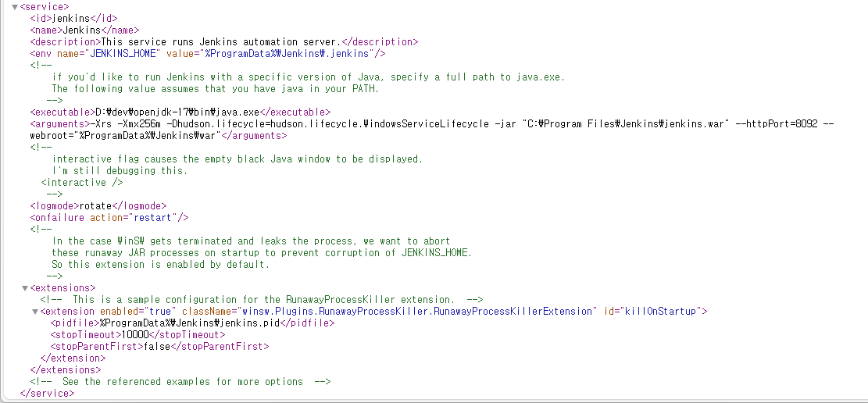
Task: Click the comment about java in your PATH
Action: (x=216, y=88)
